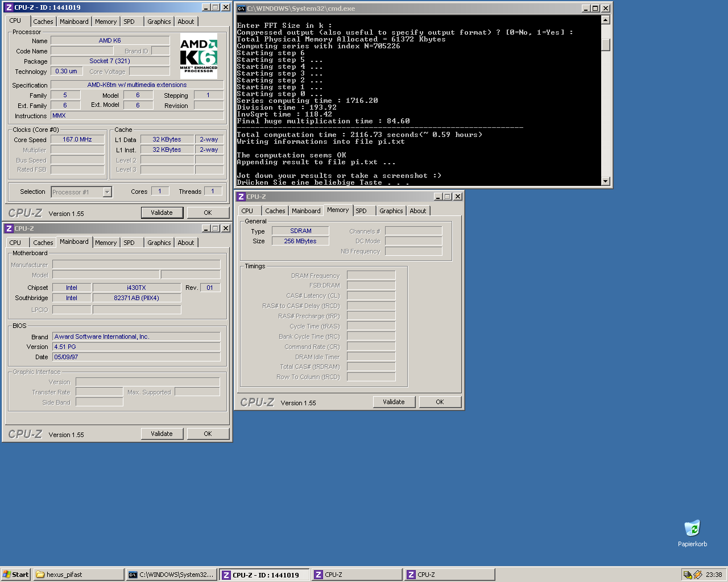Click the L1 Data 32 KBytes field

pyautogui.click(x=167, y=139)
